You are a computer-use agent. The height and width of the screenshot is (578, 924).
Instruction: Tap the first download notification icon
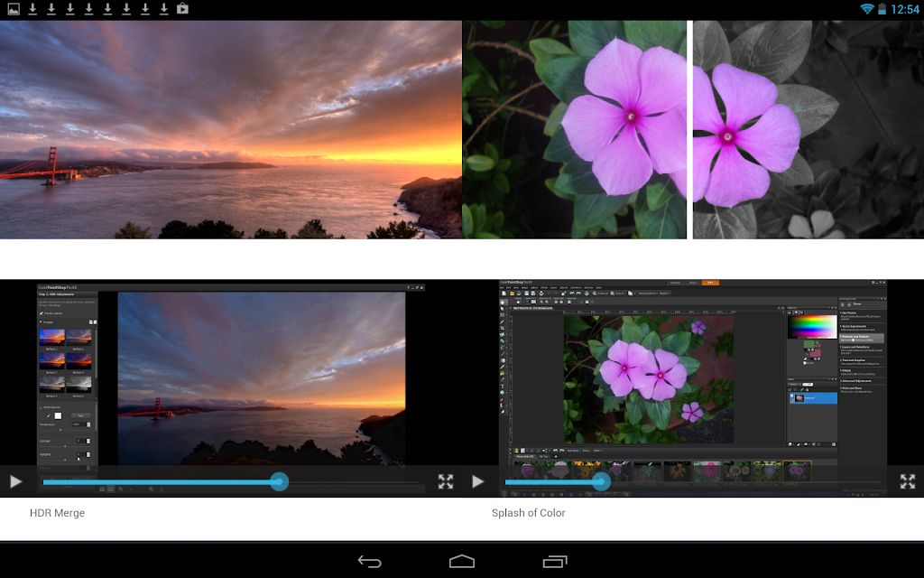(32, 9)
